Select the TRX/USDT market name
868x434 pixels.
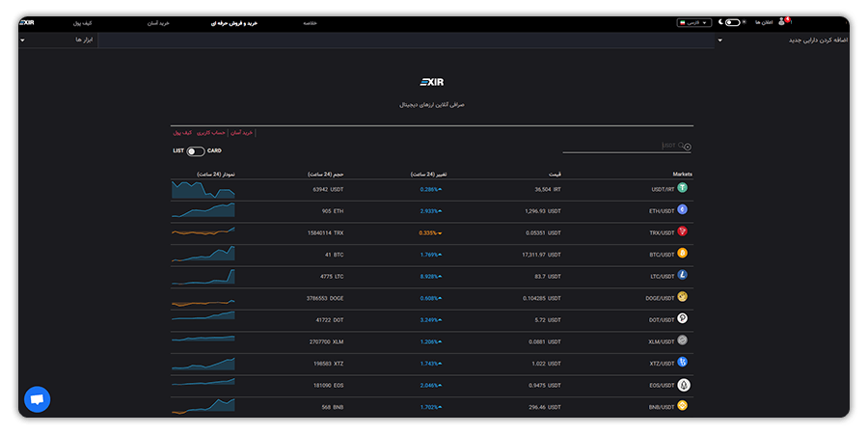[662, 233]
